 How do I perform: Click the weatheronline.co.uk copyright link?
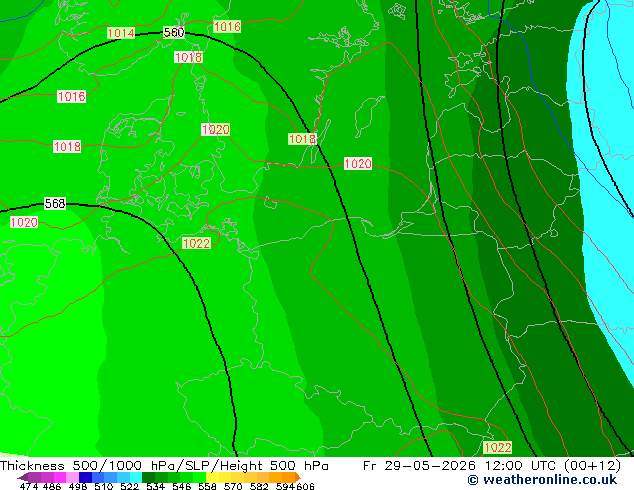click(x=542, y=480)
